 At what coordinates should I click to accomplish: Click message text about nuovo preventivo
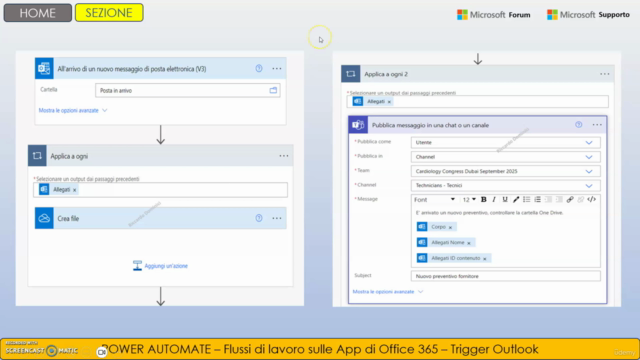[489, 213]
